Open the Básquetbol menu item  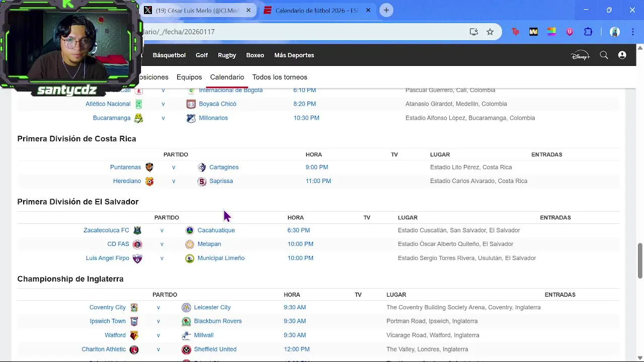169,55
